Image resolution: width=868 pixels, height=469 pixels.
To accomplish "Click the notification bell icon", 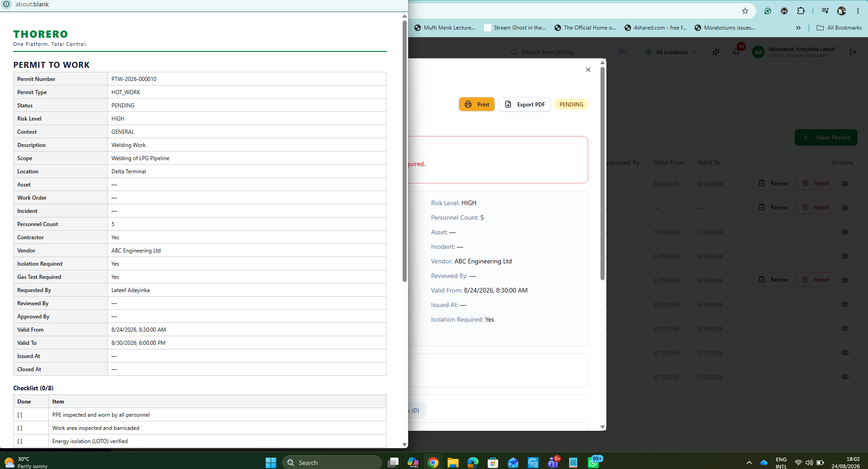I will tap(736, 52).
